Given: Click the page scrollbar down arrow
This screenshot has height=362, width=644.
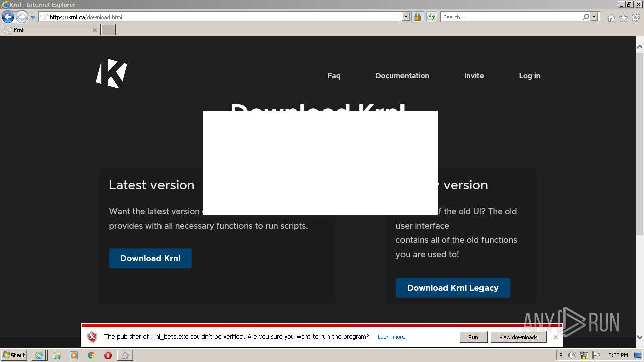Looking at the screenshot, I should coord(640,337).
